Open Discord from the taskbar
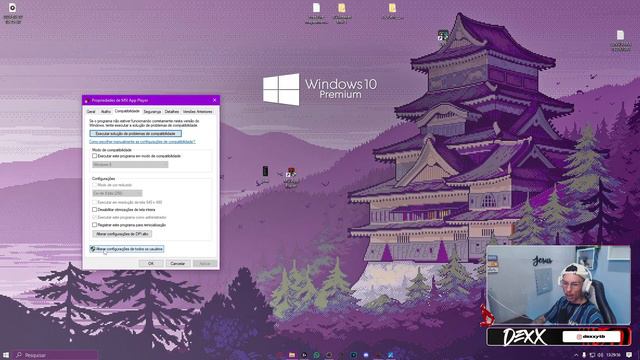 [x=366, y=355]
